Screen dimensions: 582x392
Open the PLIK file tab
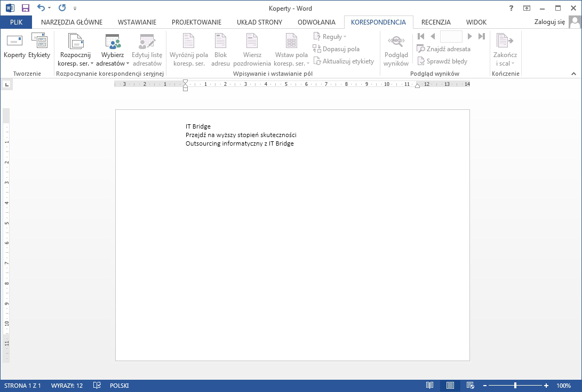[x=17, y=22]
